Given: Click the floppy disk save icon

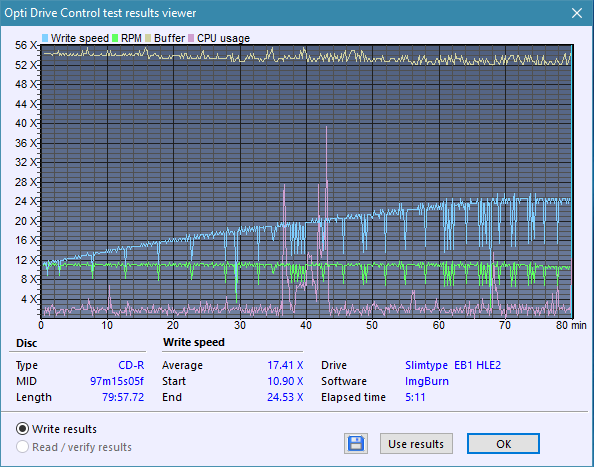Looking at the screenshot, I should (x=356, y=444).
